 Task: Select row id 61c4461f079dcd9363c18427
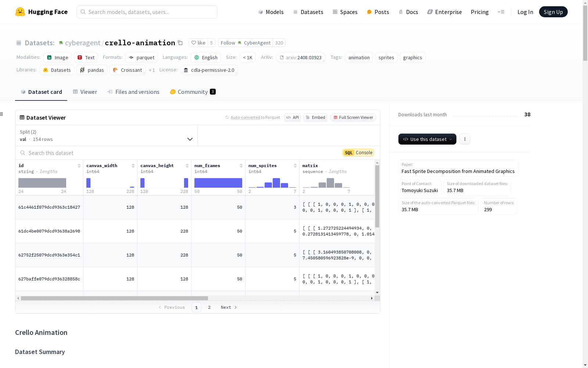point(49,207)
